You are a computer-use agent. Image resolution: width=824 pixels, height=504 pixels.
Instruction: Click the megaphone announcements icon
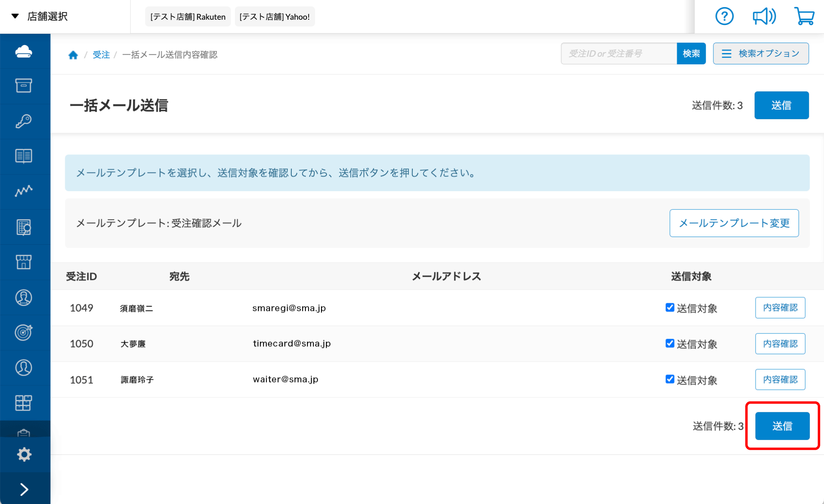(764, 16)
